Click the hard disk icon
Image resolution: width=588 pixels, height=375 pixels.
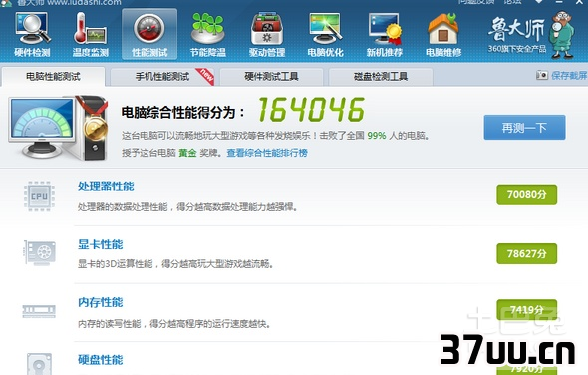40,363
